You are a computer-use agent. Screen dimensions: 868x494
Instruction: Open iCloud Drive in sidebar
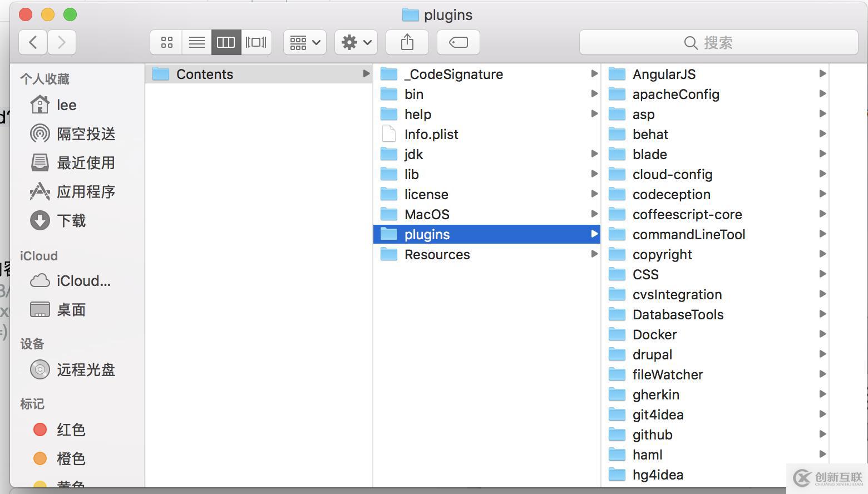click(77, 281)
